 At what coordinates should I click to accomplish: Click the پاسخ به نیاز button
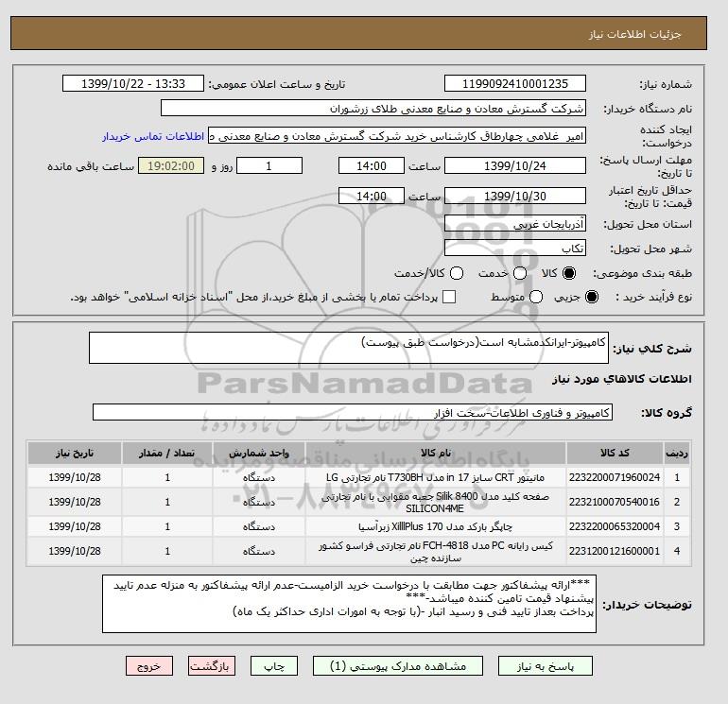(546, 666)
